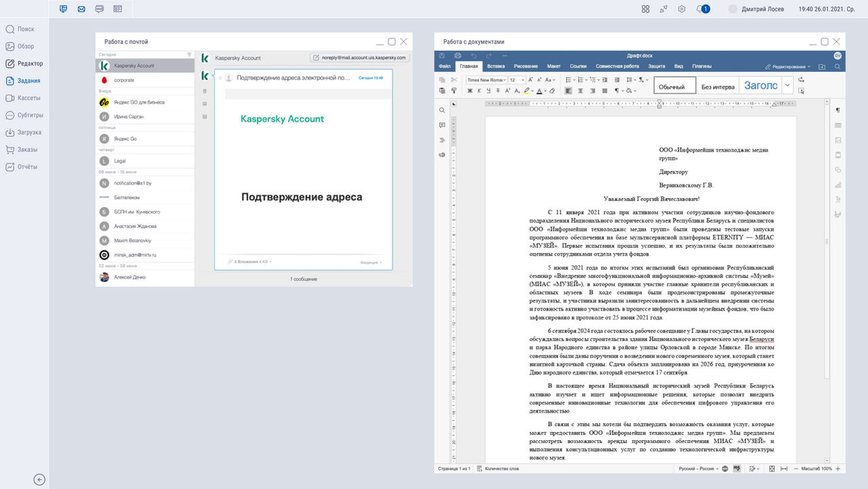Collapse the left sidebar with the back arrow
This screenshot has width=868, height=489.
click(x=39, y=480)
